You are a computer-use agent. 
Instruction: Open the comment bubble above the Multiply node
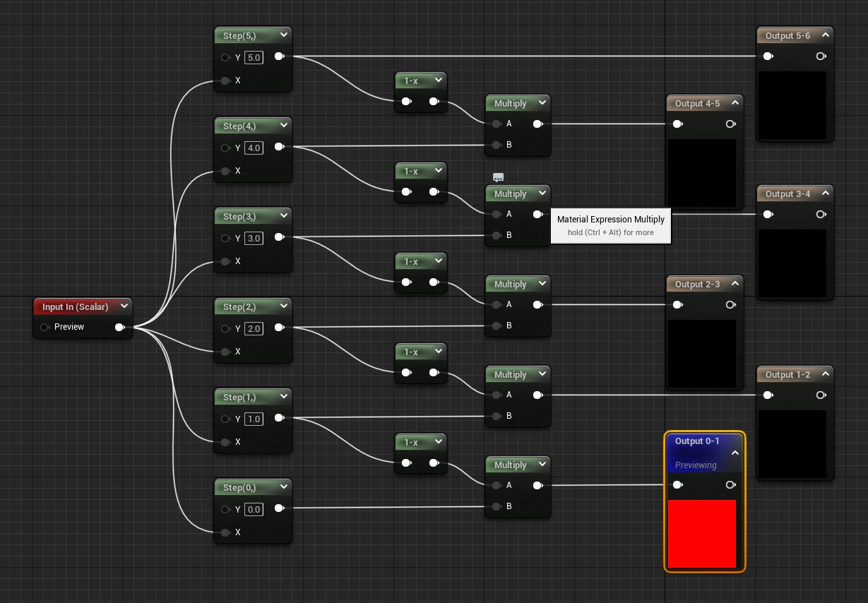coord(498,177)
